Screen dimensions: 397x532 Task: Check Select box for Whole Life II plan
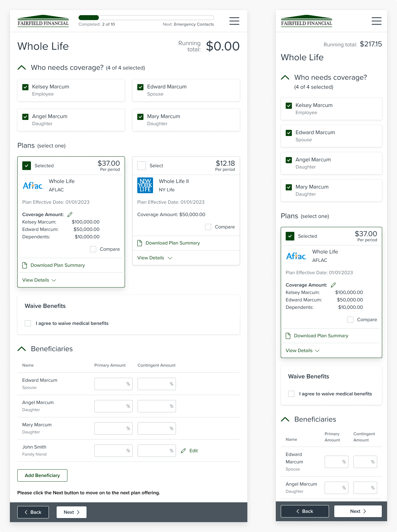pyautogui.click(x=142, y=166)
